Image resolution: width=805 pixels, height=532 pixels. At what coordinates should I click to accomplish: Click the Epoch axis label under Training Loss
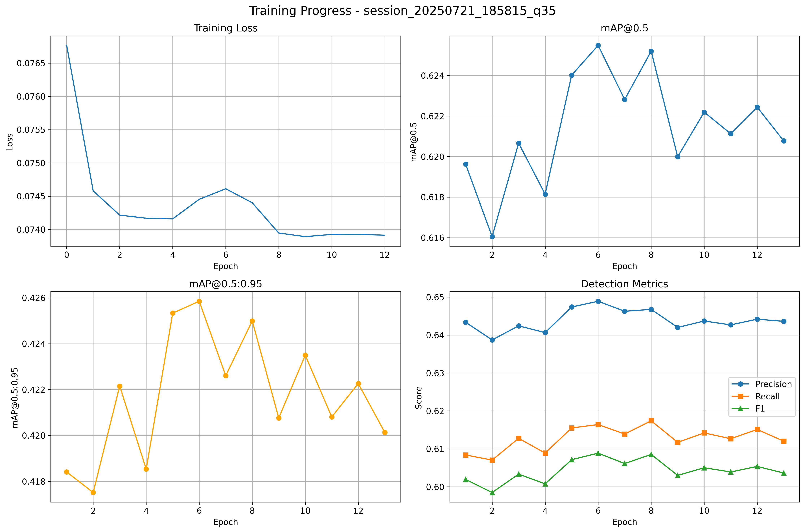tap(225, 266)
